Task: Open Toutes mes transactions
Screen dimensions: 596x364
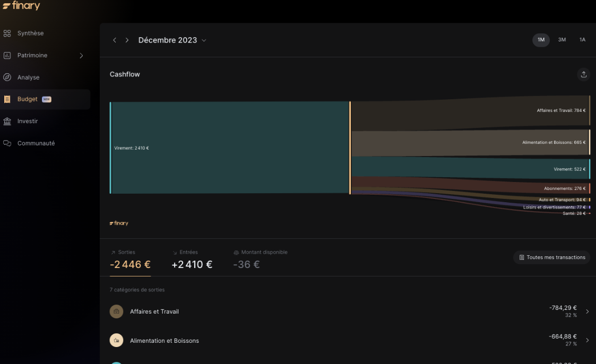Action: (x=551, y=257)
